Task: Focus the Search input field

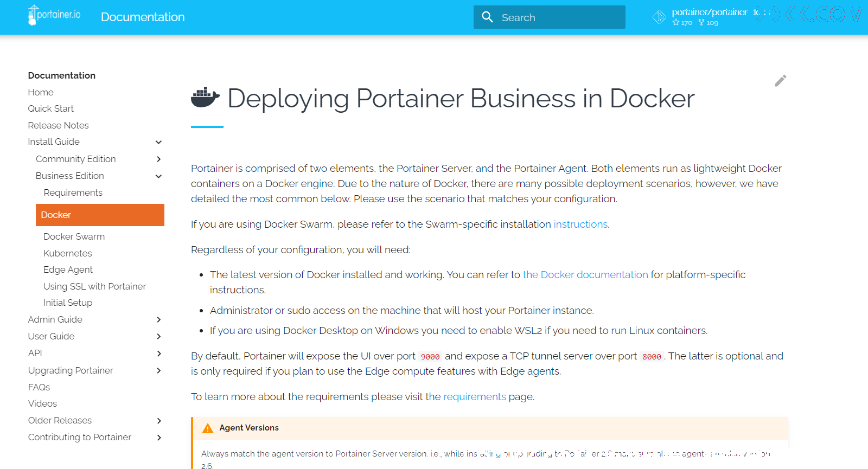Action: click(550, 17)
